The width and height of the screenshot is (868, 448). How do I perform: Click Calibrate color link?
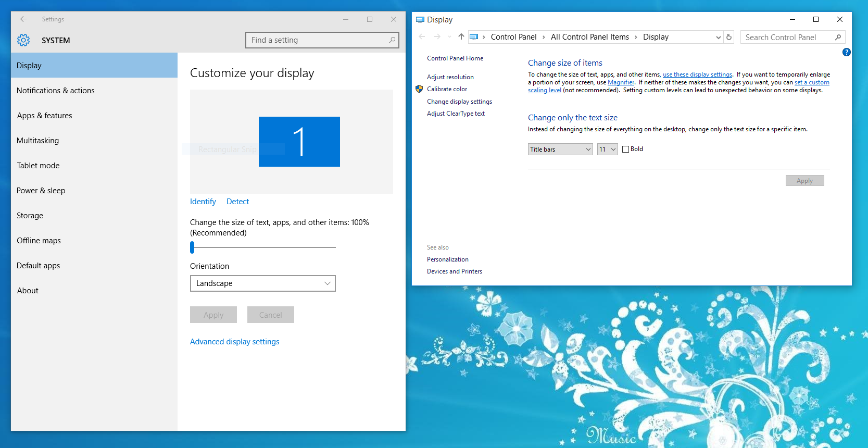[447, 89]
